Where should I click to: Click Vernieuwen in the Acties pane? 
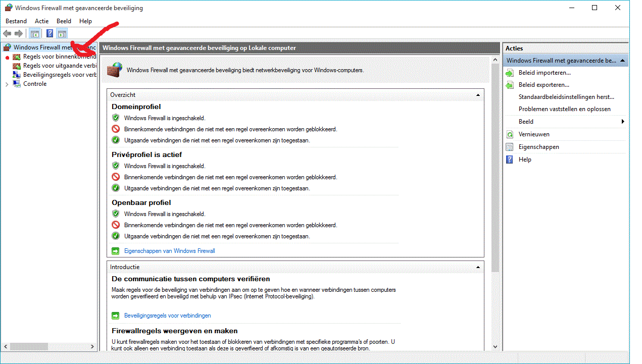tap(534, 134)
